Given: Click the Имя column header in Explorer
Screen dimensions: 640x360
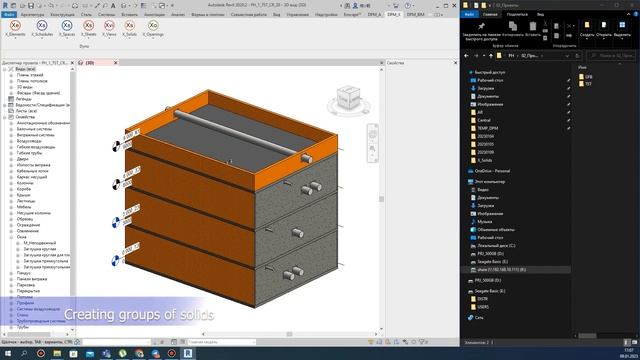Looking at the screenshot, I should click(582, 67).
